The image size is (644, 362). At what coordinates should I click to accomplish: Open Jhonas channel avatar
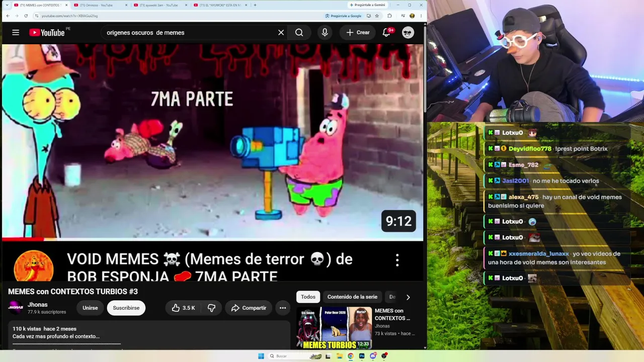coord(16,307)
